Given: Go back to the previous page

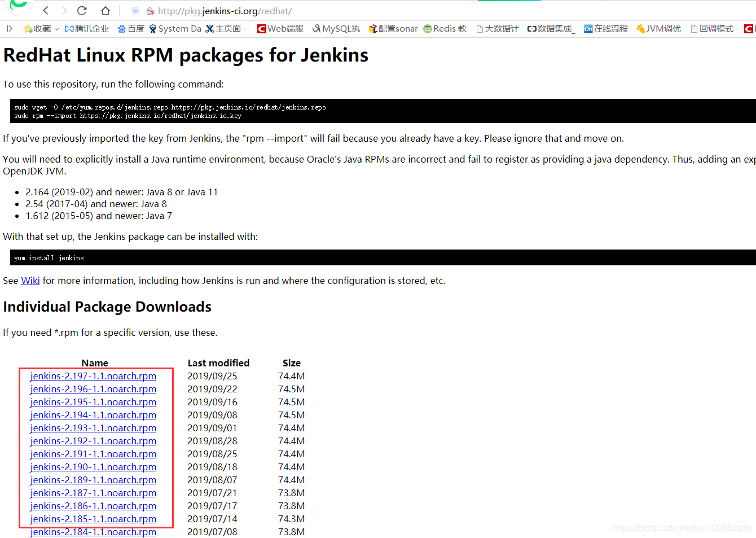Looking at the screenshot, I should 46,11.
